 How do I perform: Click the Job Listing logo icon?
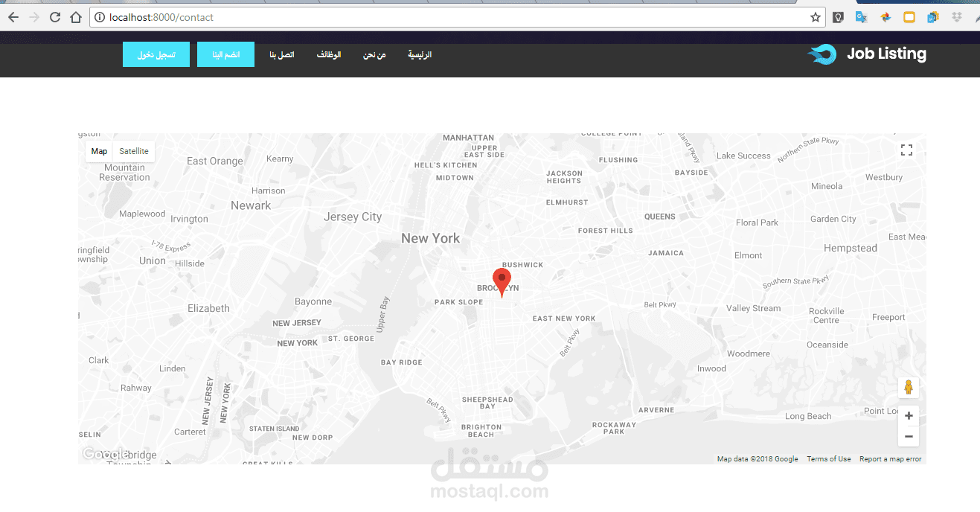point(822,54)
